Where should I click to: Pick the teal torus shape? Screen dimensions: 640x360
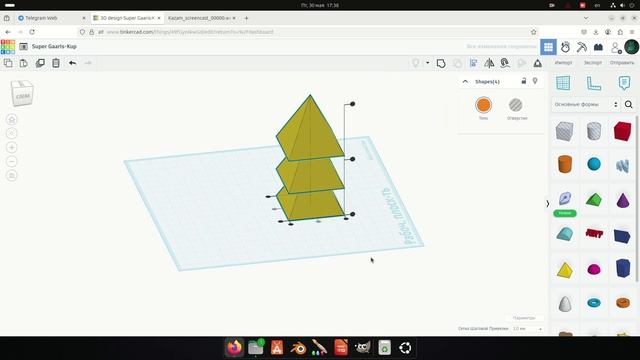594,303
